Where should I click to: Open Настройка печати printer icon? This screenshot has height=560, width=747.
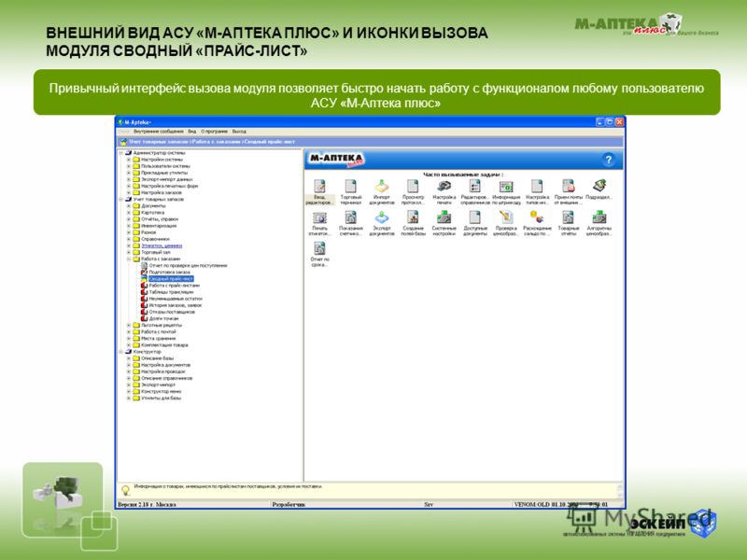click(444, 192)
